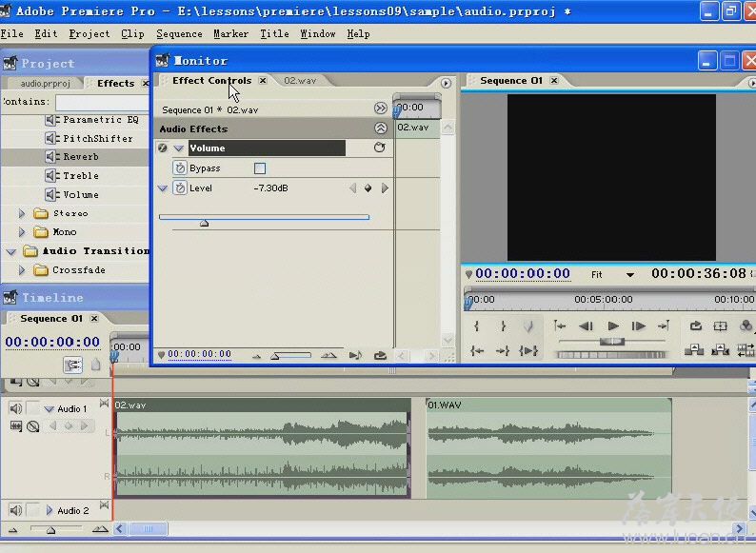Click the Timeline zoom slider handle
The height and width of the screenshot is (553, 756).
50,530
